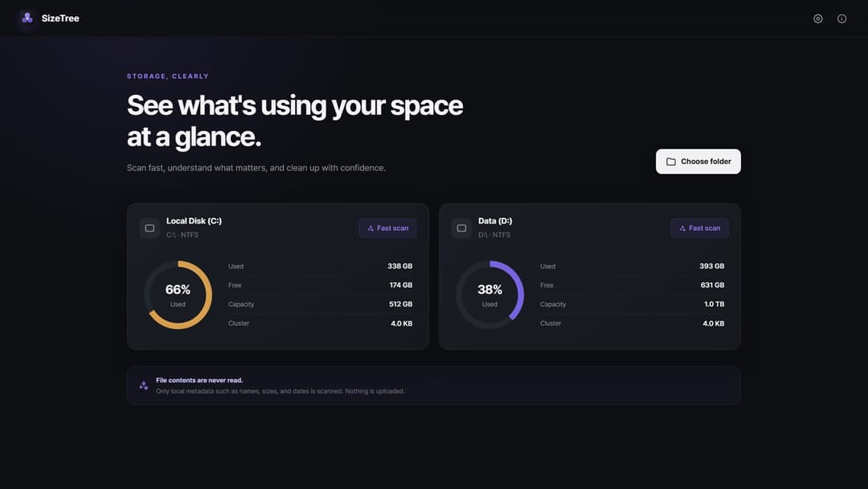Click the 631 GB free value
The image size is (868, 489).
pos(712,286)
